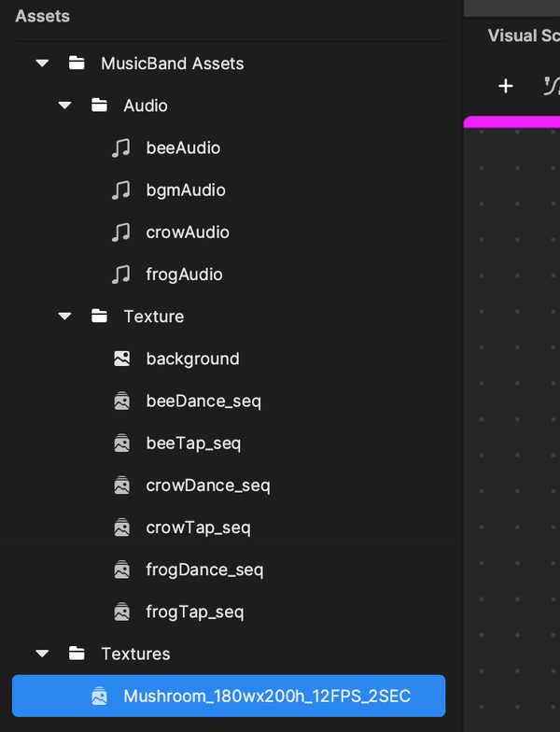Collapse the MusicBand Assets folder arrow

click(x=42, y=63)
